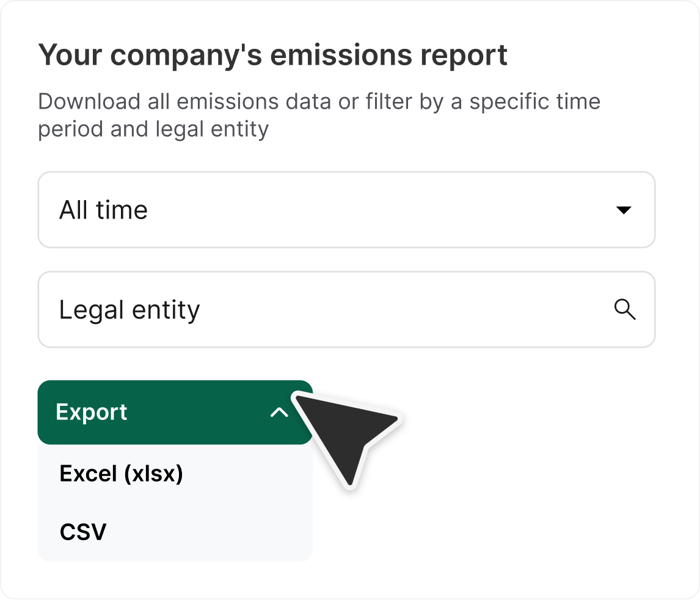Click the description starting Download all emissions data
This screenshot has width=700, height=600.
tap(319, 115)
